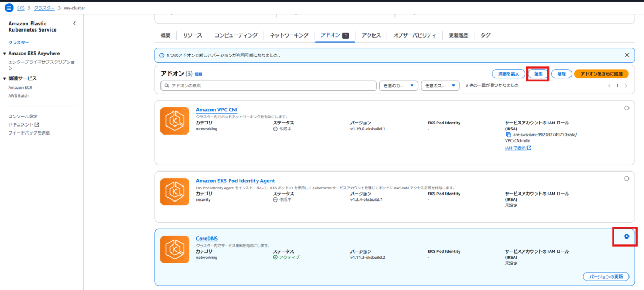Switch to the リソース tab
The image size is (644, 290).
192,35
